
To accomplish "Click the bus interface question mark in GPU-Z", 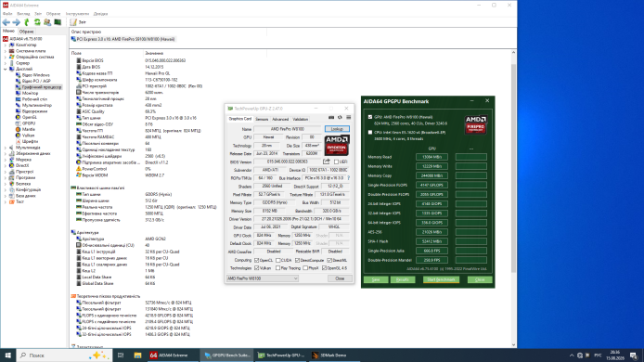I will coord(349,178).
